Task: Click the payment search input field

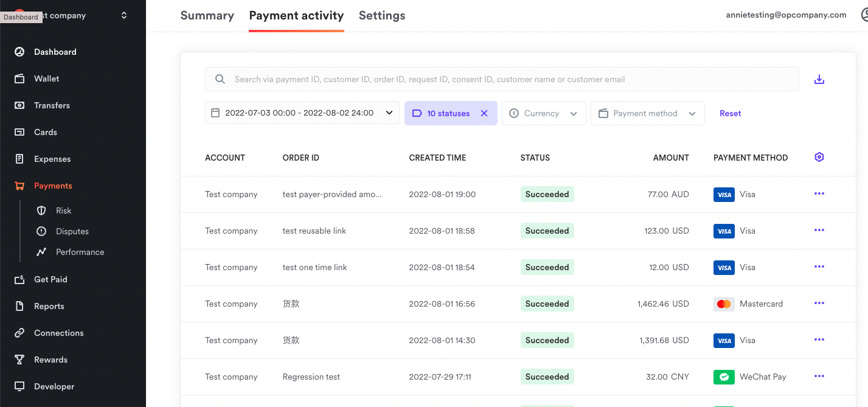Action: pos(501,79)
